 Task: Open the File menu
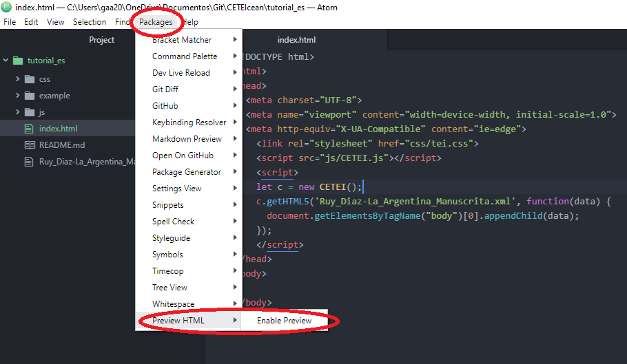point(10,22)
